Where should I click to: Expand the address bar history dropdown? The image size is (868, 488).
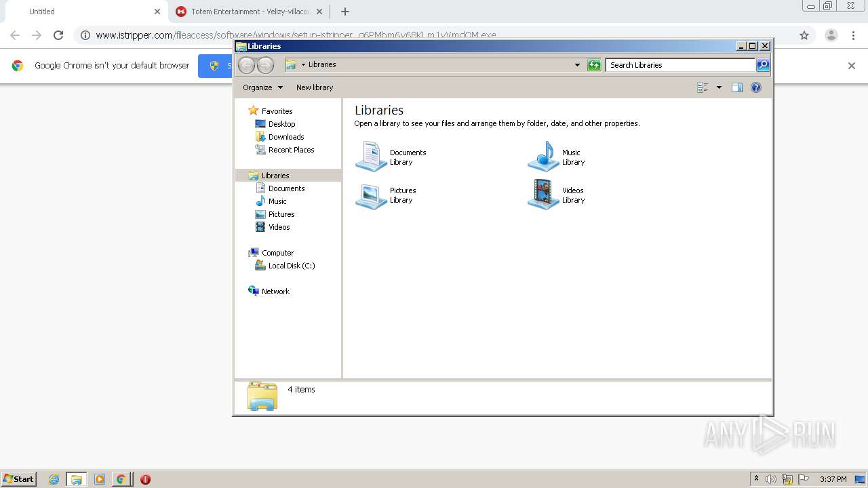click(x=577, y=65)
